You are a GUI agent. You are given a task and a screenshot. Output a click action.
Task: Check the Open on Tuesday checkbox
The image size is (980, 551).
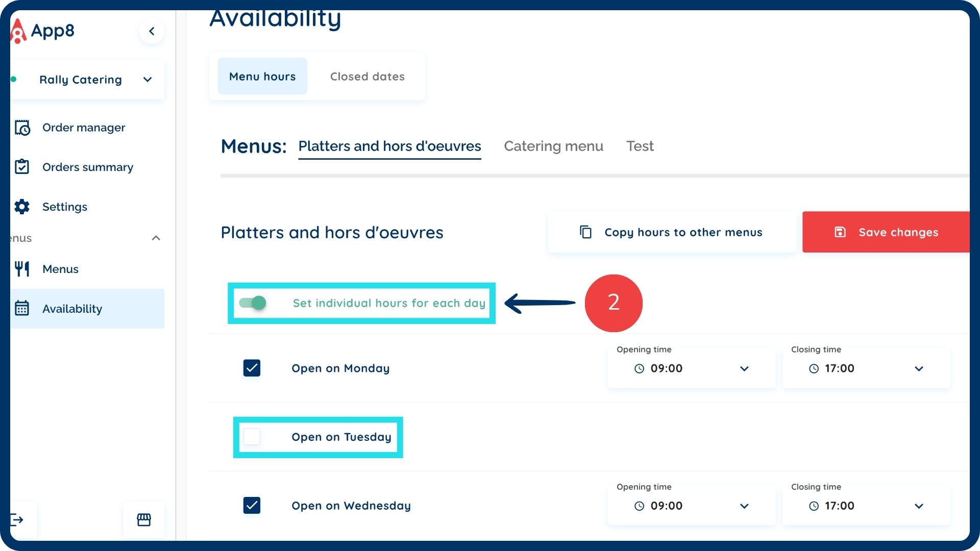point(252,437)
